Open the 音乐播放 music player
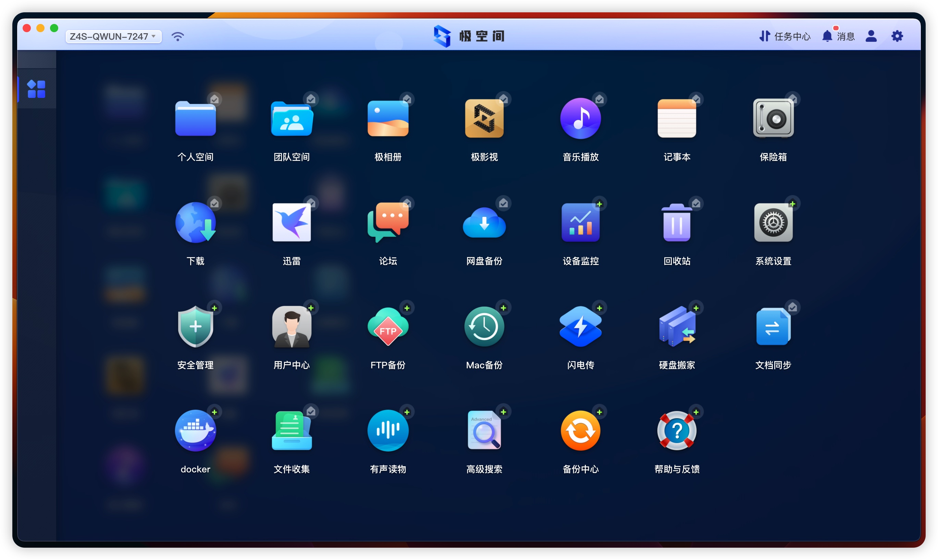 pyautogui.click(x=580, y=118)
